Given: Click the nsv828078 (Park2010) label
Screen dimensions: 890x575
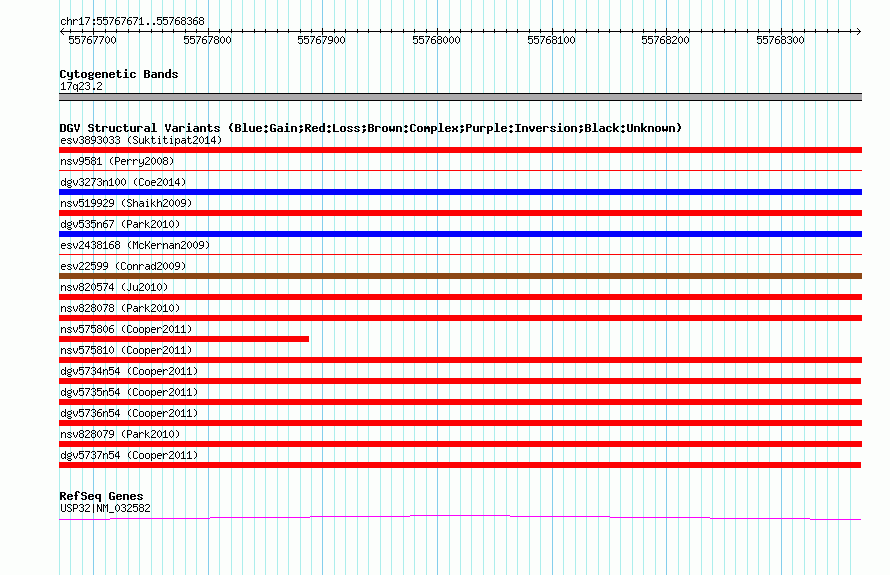Looking at the screenshot, I should point(120,308).
